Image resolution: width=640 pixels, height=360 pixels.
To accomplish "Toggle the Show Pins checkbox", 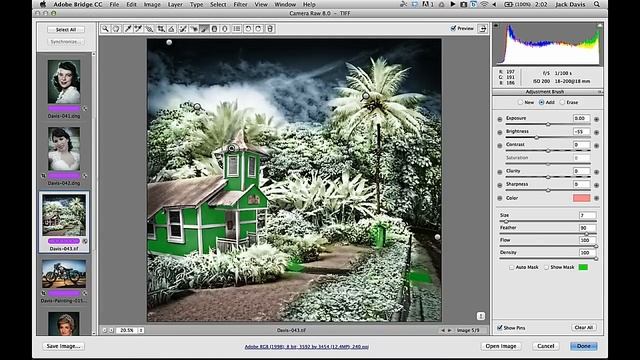I will tap(500, 328).
